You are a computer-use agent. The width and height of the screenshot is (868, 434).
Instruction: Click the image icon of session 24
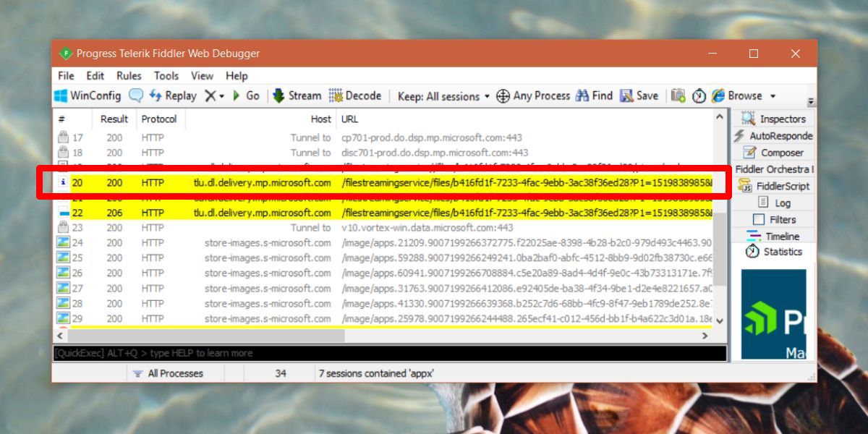(63, 243)
